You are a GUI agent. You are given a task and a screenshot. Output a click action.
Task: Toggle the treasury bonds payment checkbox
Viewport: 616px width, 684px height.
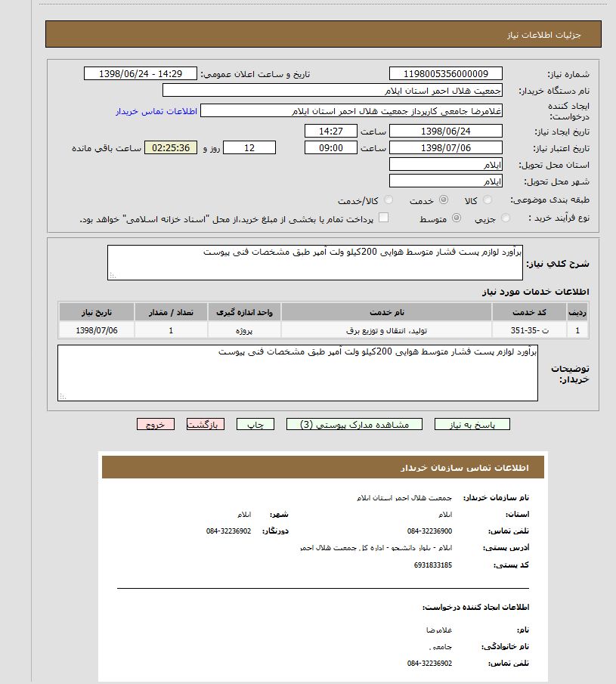click(x=383, y=218)
